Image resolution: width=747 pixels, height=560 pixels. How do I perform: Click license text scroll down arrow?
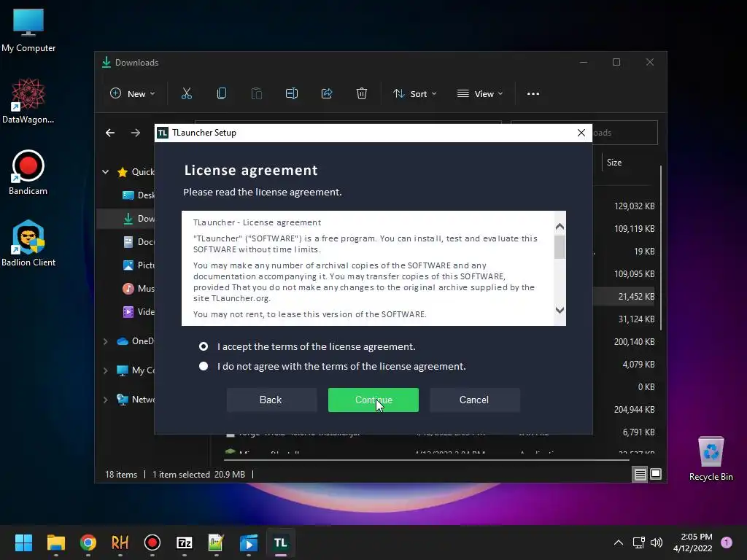(x=560, y=310)
